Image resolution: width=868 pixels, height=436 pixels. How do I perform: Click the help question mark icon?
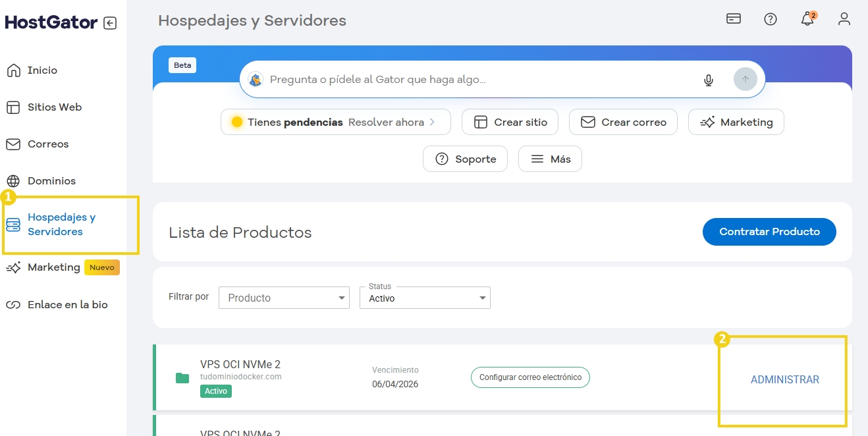tap(770, 19)
